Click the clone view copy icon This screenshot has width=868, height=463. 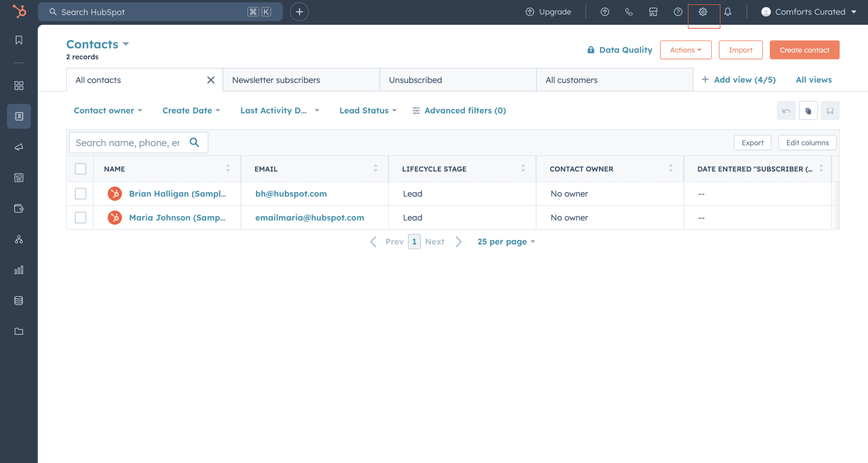(808, 111)
